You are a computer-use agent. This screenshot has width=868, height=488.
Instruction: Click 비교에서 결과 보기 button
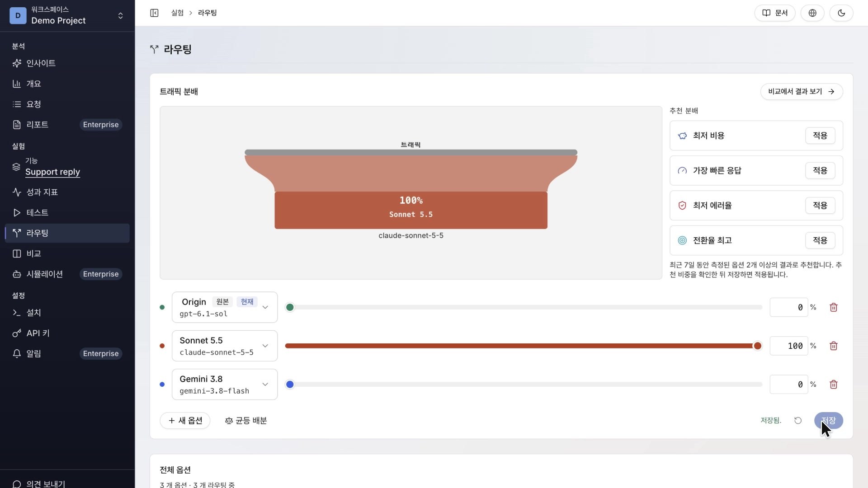[802, 91]
